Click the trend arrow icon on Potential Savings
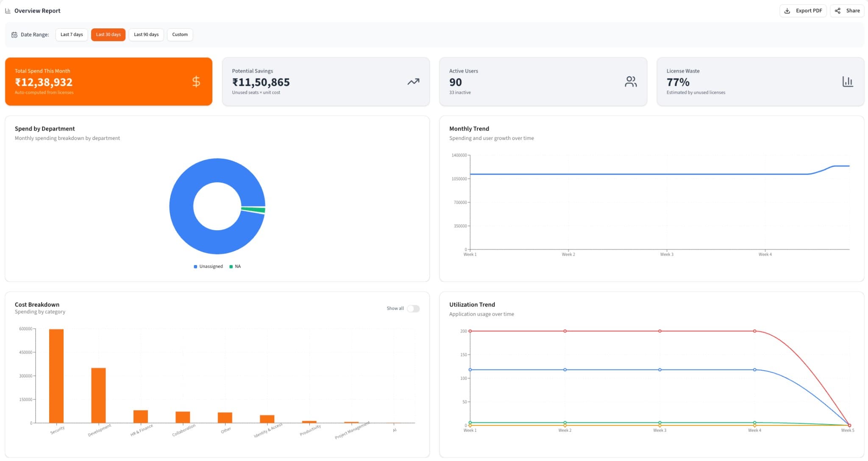 pyautogui.click(x=413, y=81)
